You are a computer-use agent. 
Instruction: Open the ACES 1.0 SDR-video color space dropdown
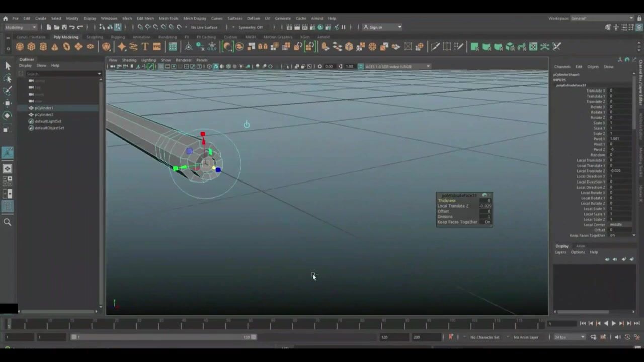tap(397, 66)
